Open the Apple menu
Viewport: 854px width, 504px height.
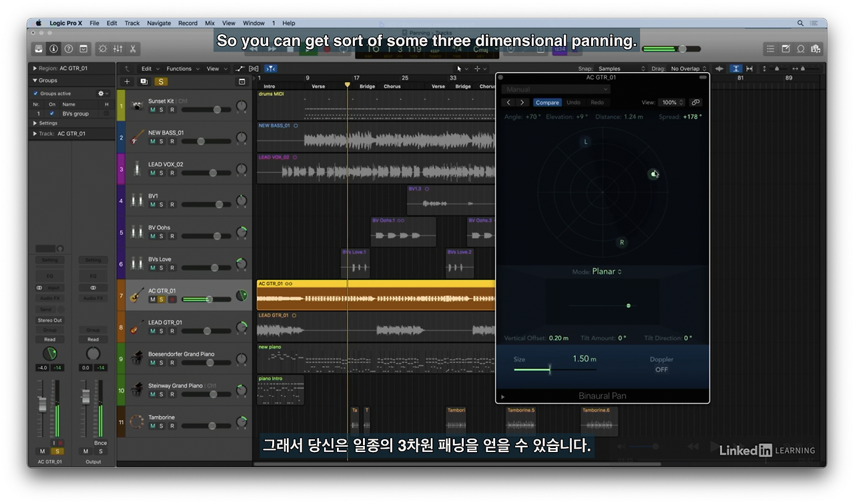click(x=39, y=23)
